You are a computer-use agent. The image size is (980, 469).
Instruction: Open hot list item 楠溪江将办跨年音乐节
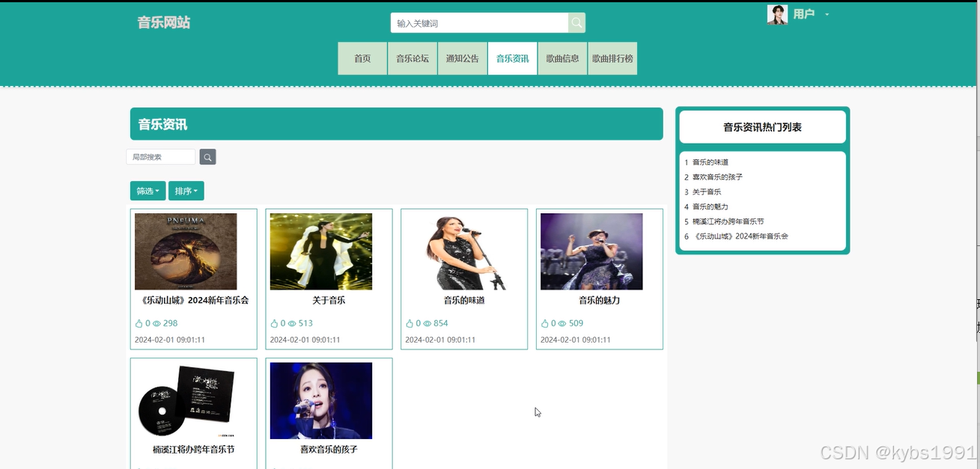(728, 221)
